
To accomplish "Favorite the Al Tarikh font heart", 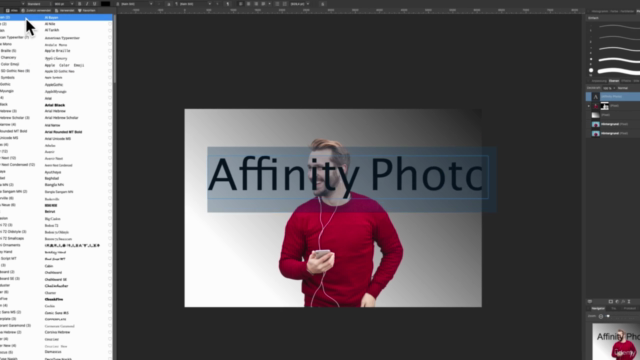I will (x=109, y=30).
